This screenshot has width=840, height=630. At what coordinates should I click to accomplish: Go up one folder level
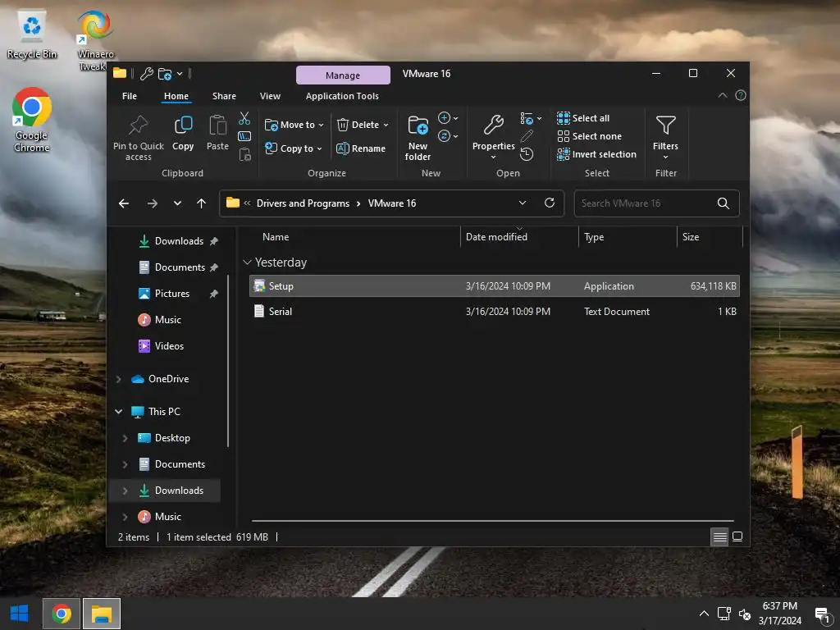click(202, 203)
